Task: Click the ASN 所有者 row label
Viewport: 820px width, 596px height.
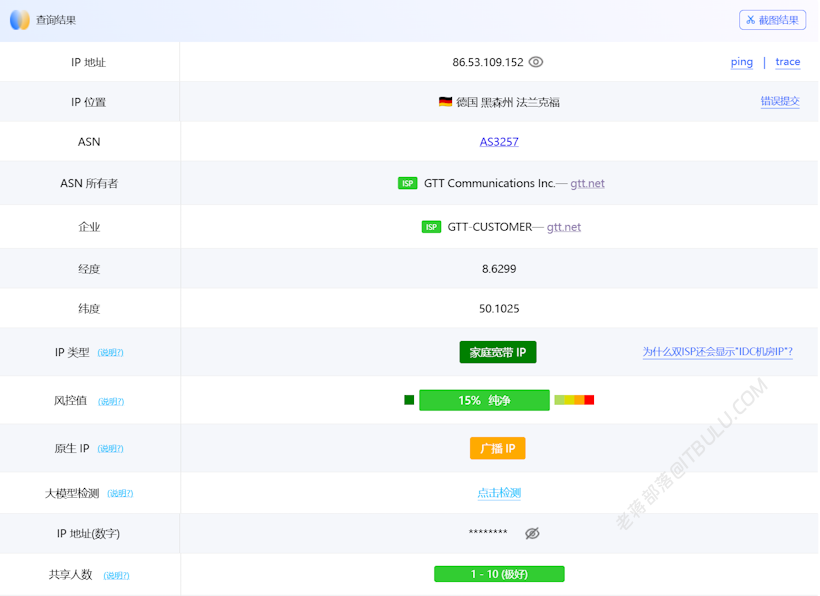Action: (x=89, y=184)
